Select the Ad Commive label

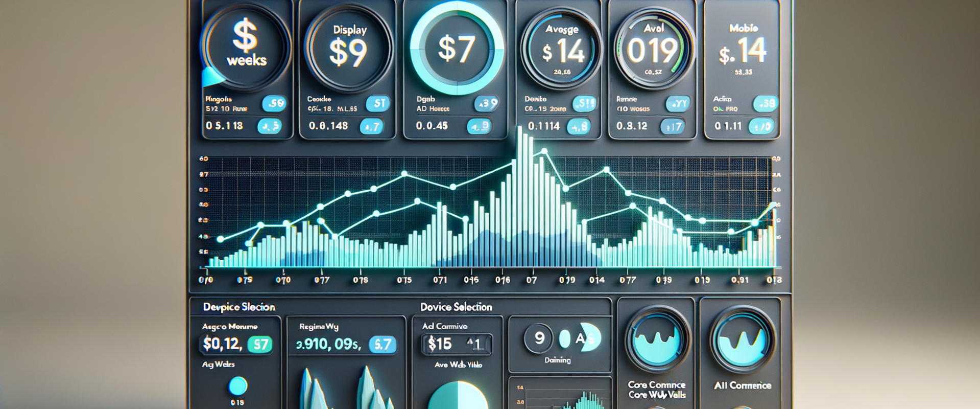pyautogui.click(x=444, y=326)
